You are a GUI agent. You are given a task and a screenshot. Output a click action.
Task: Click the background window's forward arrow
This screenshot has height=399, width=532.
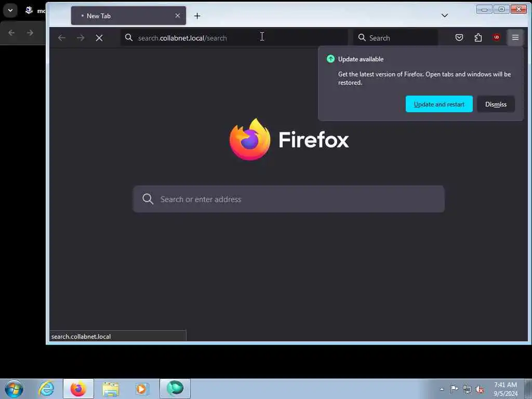30,33
